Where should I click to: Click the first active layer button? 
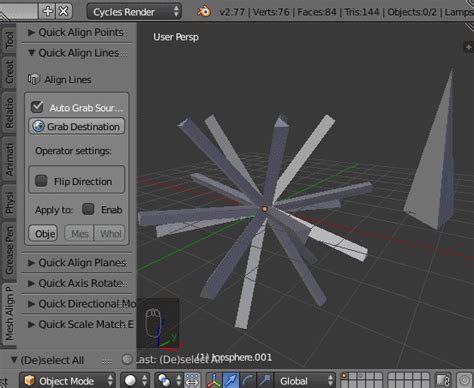(344, 376)
